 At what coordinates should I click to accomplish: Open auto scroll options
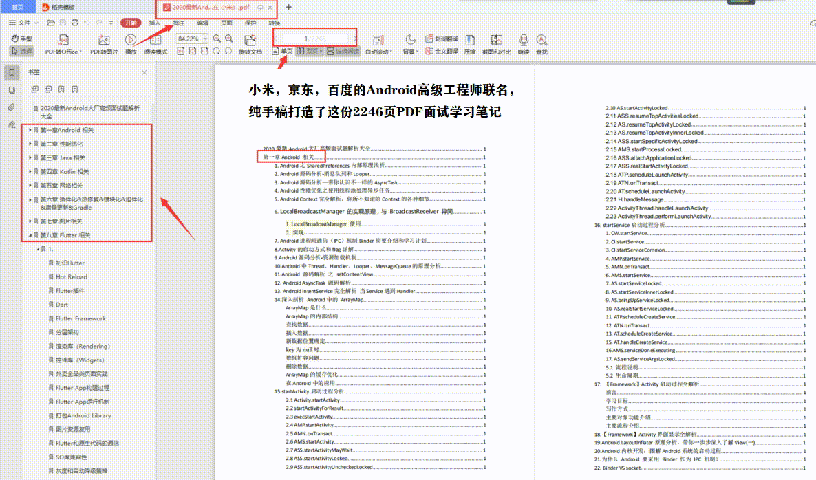pyautogui.click(x=378, y=44)
